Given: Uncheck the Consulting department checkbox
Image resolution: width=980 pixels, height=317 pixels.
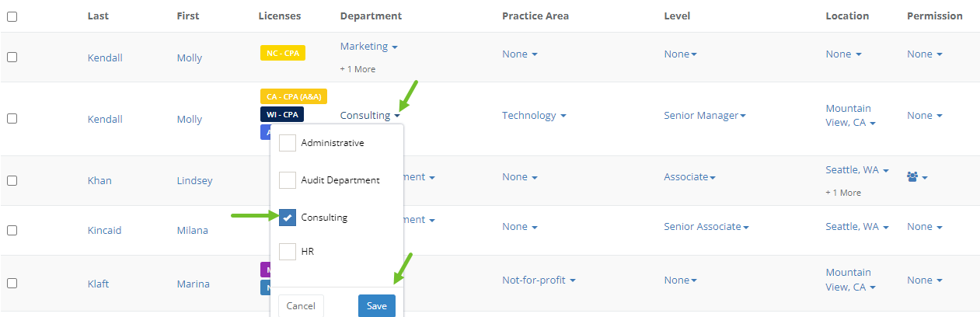Looking at the screenshot, I should (288, 218).
